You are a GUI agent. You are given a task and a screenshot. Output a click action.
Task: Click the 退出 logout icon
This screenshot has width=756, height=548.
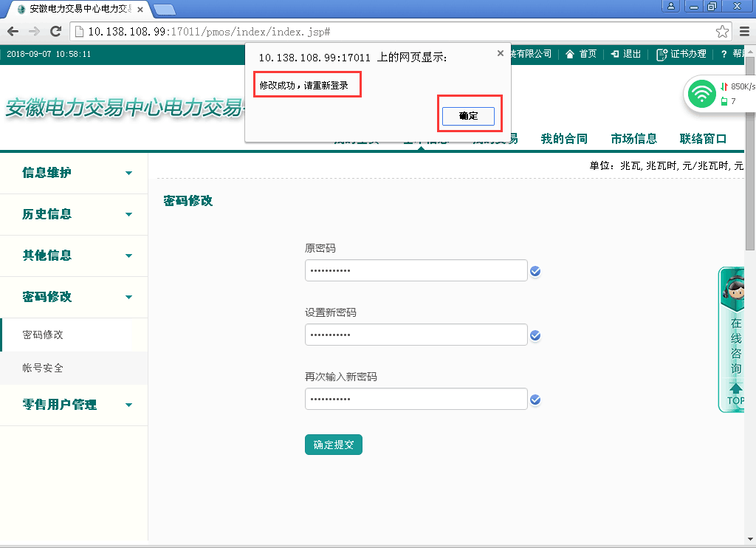coord(625,54)
